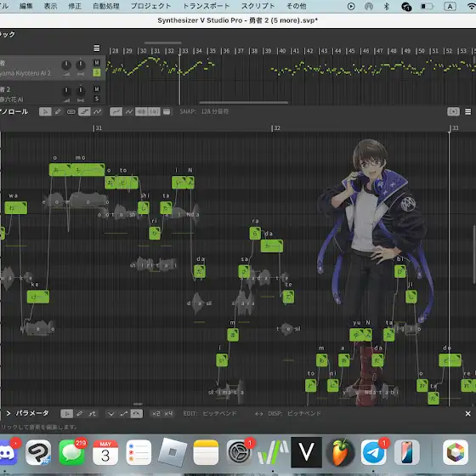This screenshot has height=476, width=476.
Task: Open FL Studio from the Dock
Action: [x=340, y=452]
